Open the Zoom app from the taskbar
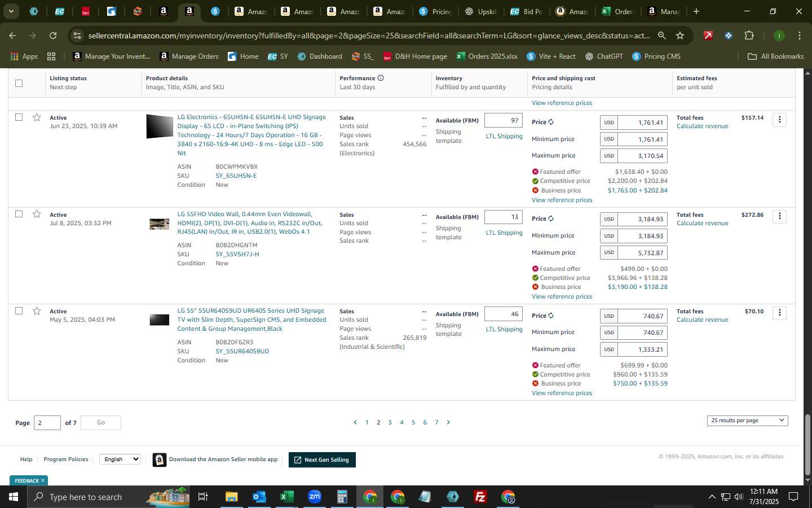The image size is (812, 508). pos(314,497)
